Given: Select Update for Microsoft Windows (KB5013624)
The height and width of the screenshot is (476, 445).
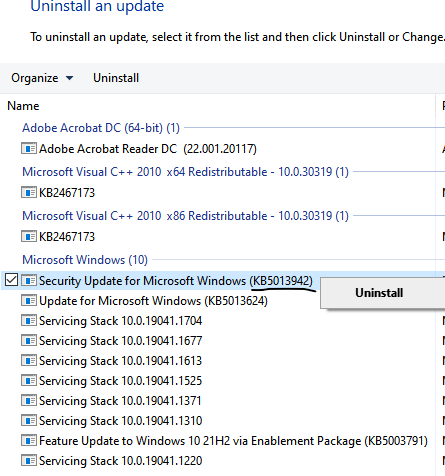Looking at the screenshot, I should click(153, 301).
